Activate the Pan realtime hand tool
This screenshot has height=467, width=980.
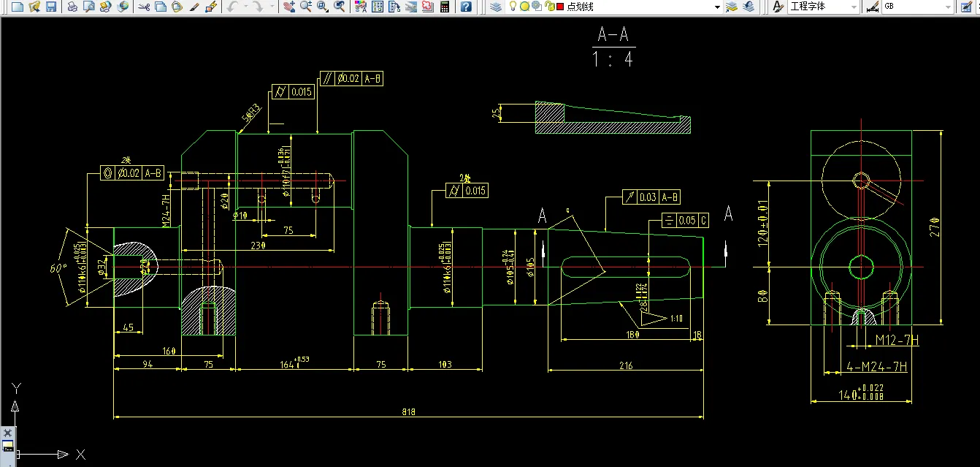[289, 7]
